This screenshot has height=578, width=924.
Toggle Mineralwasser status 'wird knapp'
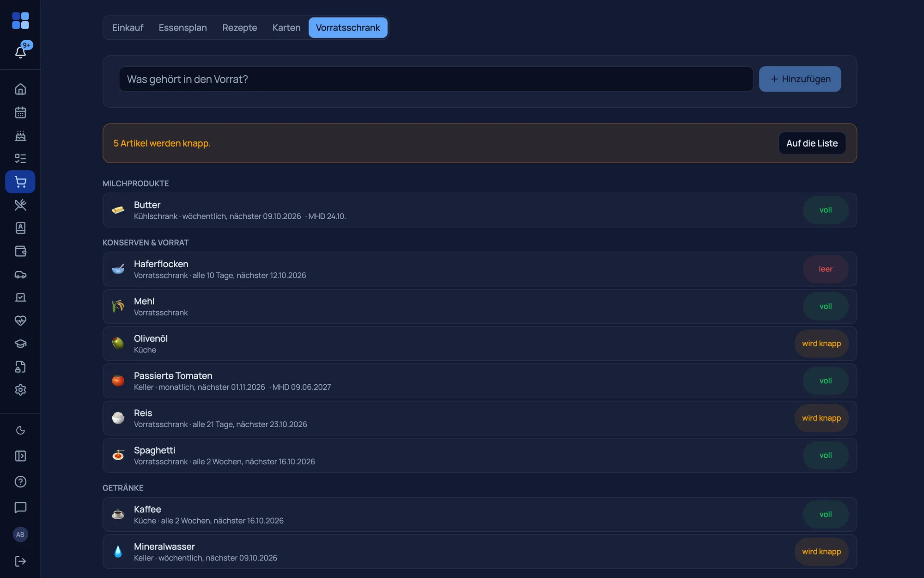pos(821,552)
